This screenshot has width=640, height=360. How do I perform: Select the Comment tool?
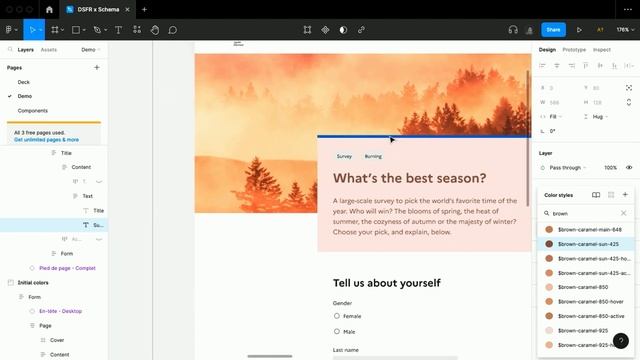(x=173, y=30)
